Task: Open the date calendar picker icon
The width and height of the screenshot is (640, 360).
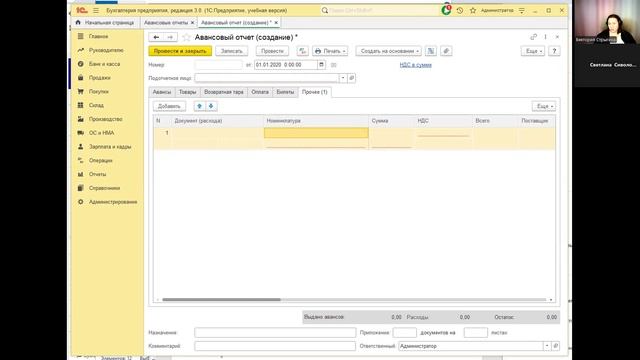Action: click(x=321, y=64)
